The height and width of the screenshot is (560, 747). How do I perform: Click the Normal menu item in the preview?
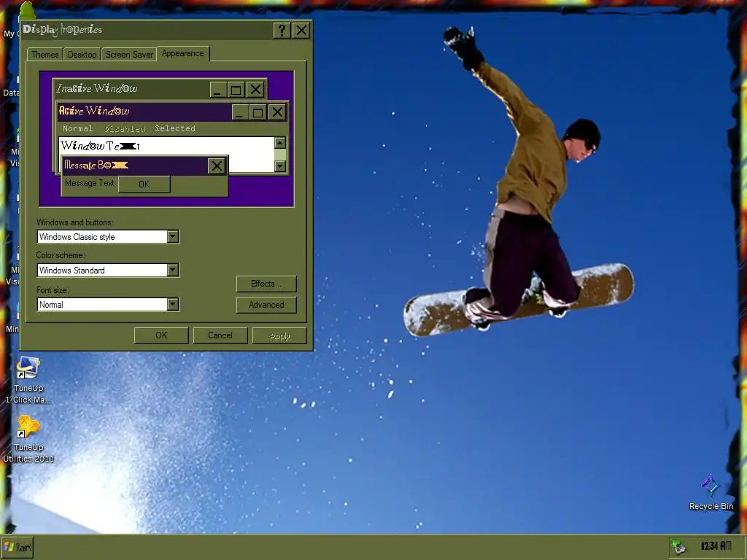coord(77,128)
